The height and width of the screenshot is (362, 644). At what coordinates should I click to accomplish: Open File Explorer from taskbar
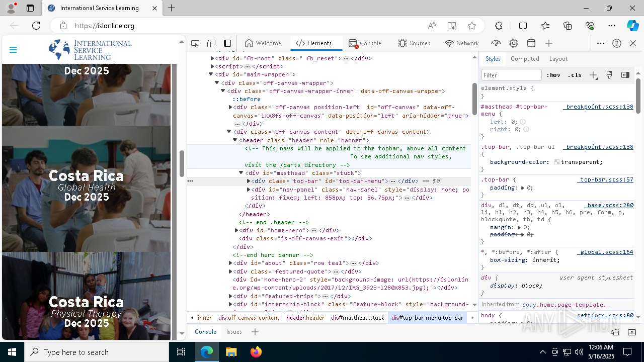pos(231,352)
